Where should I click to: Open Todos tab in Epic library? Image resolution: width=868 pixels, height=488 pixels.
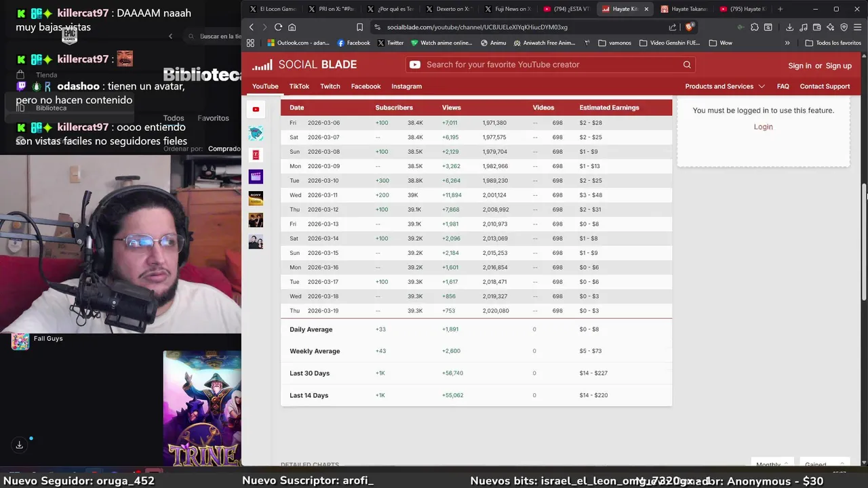click(x=174, y=118)
